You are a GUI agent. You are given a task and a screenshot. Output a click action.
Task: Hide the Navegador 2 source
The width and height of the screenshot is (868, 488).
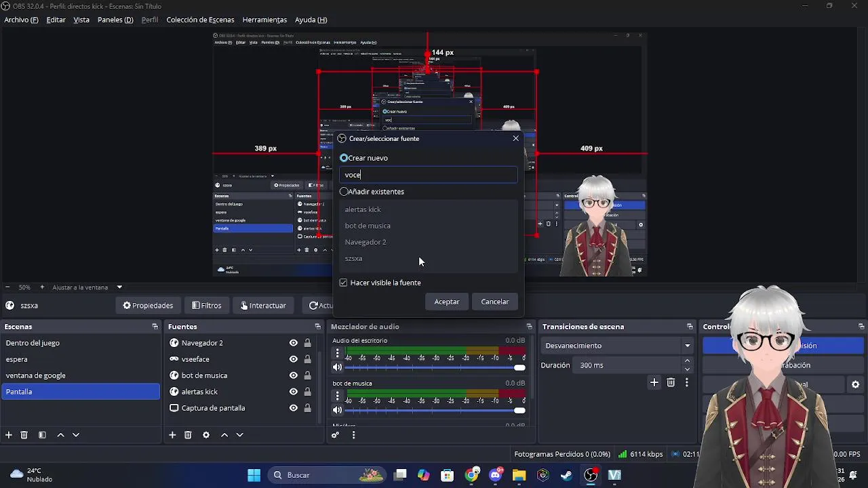[x=293, y=343]
